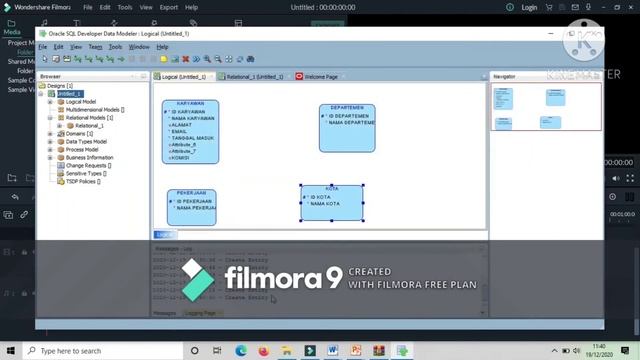Open Find with the binoculars icon
Viewport: 640px width, 360px height.
(x=251, y=59)
